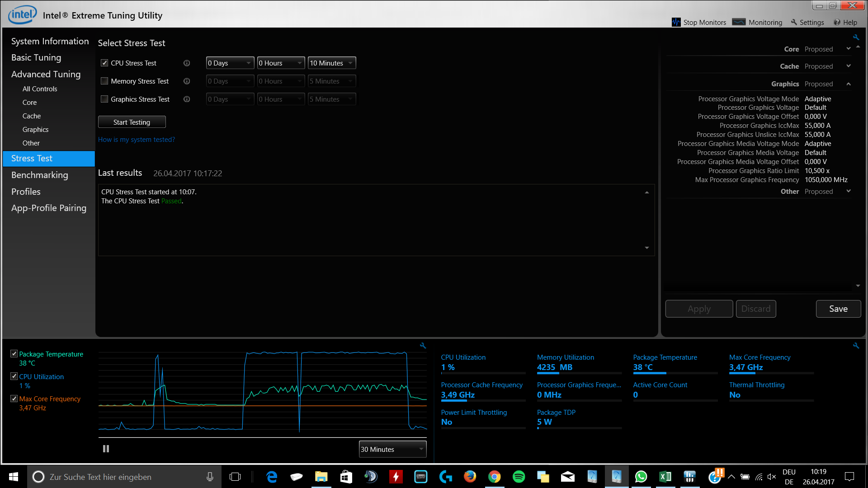The width and height of the screenshot is (868, 488).
Task: Click the Graphics Stress Test info icon
Action: coord(187,99)
